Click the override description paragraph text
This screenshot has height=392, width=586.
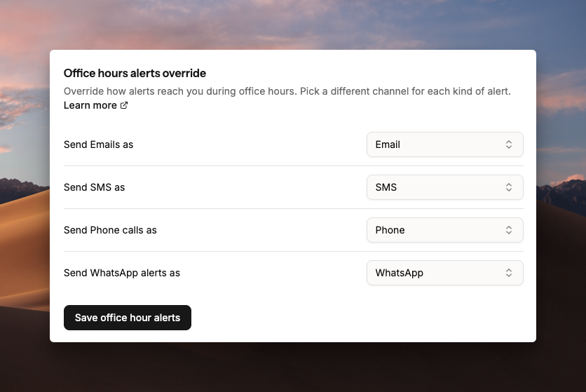pyautogui.click(x=287, y=91)
